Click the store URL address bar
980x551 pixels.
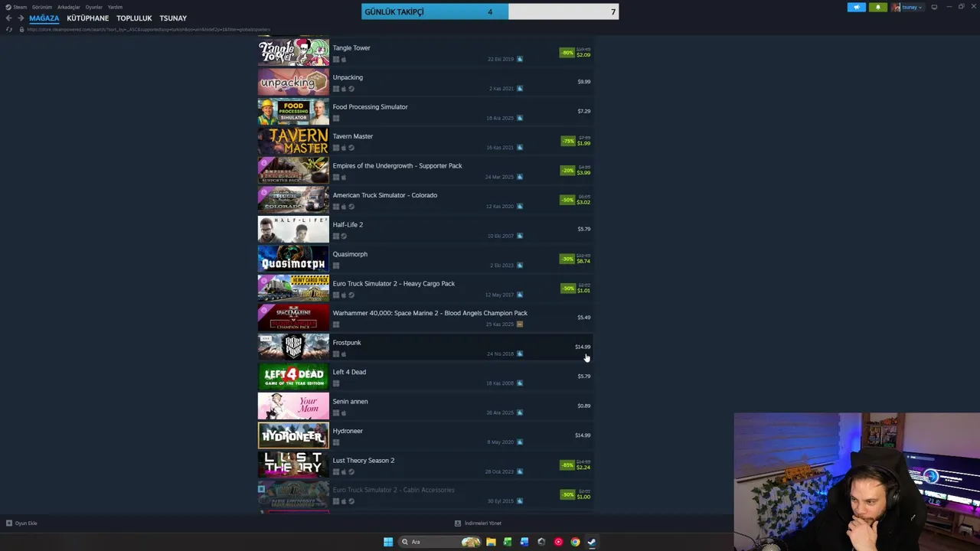click(x=149, y=29)
